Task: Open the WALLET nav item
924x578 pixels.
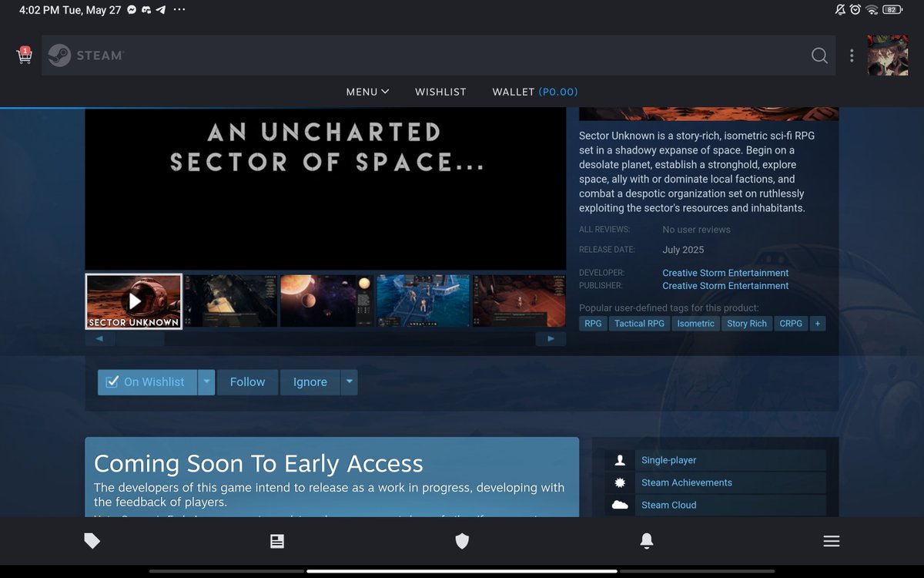Action: 535,92
